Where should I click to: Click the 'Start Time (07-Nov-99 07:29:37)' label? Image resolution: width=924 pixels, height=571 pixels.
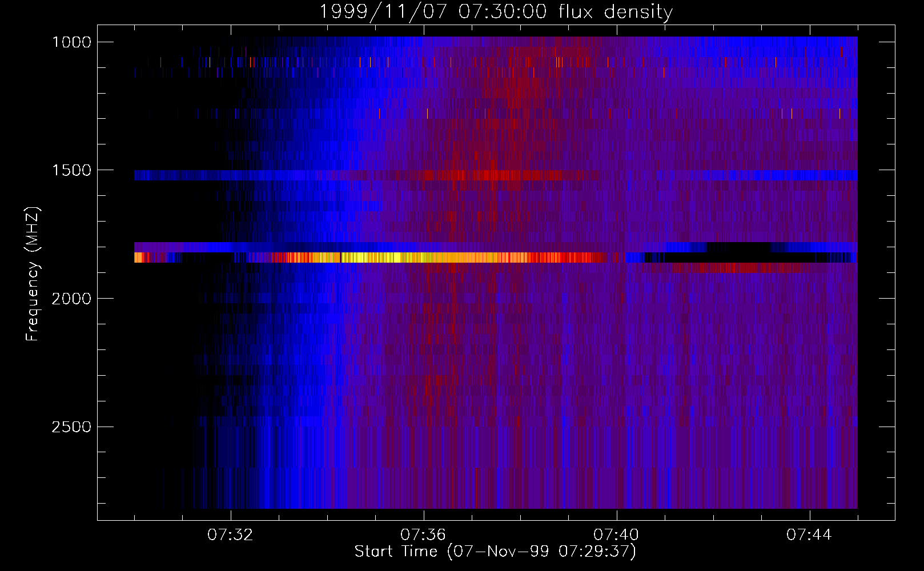pos(495,552)
